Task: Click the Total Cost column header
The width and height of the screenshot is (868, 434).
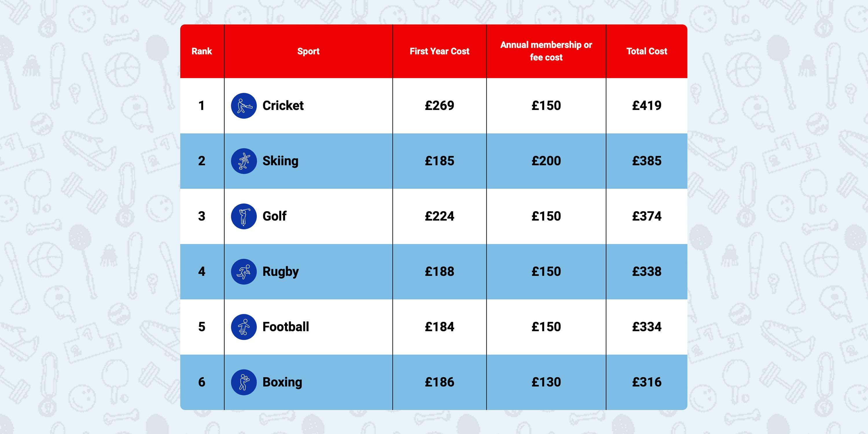Action: click(x=646, y=51)
